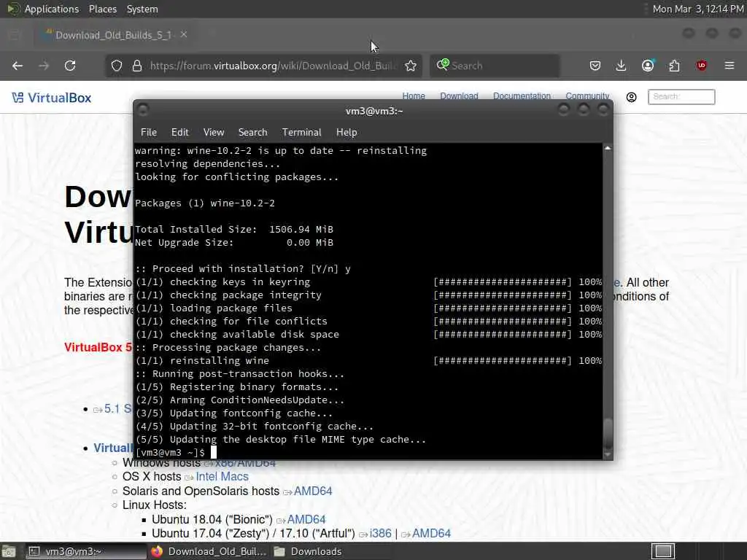Open the tracking protection shield icon

coord(117,66)
